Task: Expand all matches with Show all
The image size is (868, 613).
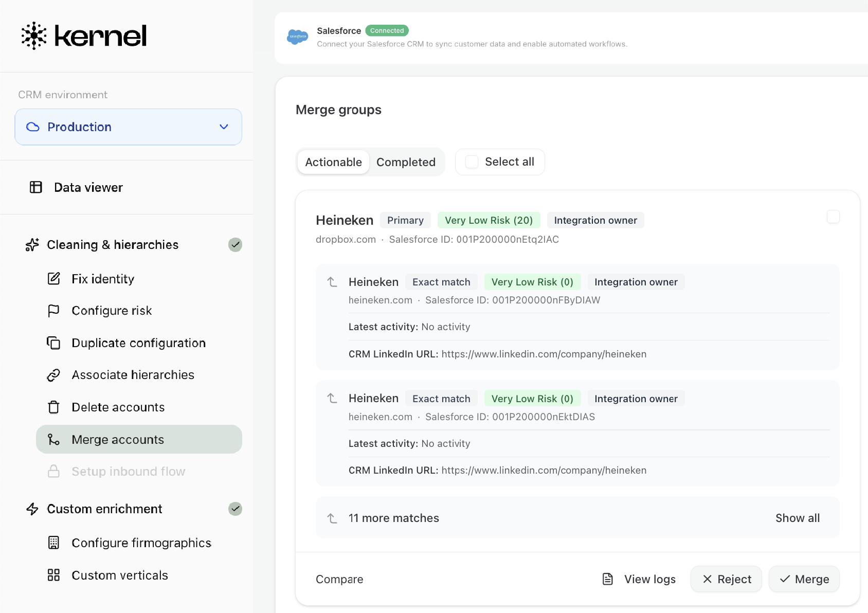Action: 798,518
